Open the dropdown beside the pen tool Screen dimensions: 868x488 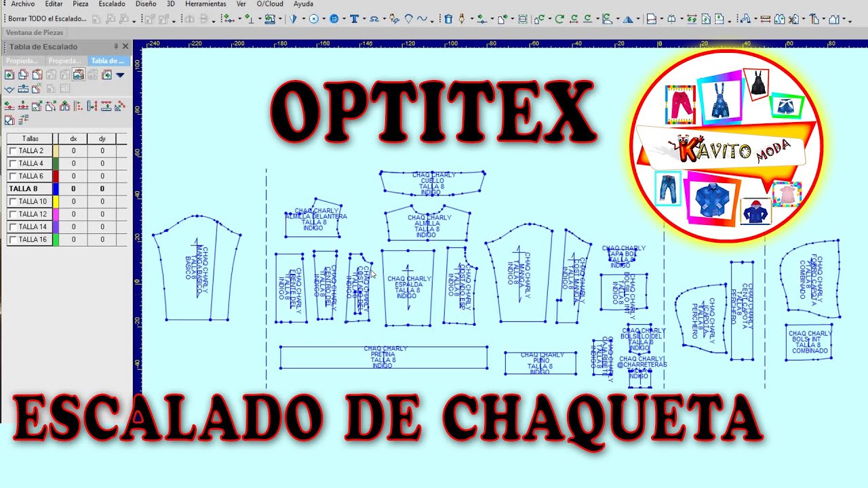click(x=472, y=19)
